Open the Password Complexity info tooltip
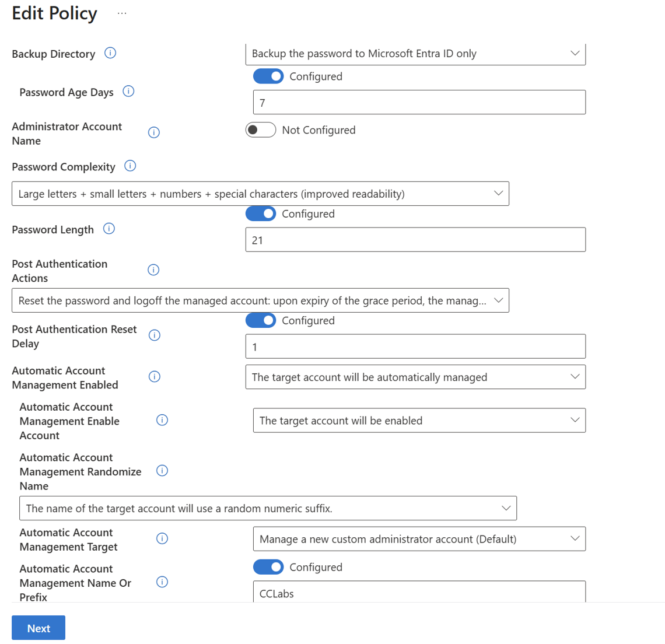 click(x=129, y=166)
